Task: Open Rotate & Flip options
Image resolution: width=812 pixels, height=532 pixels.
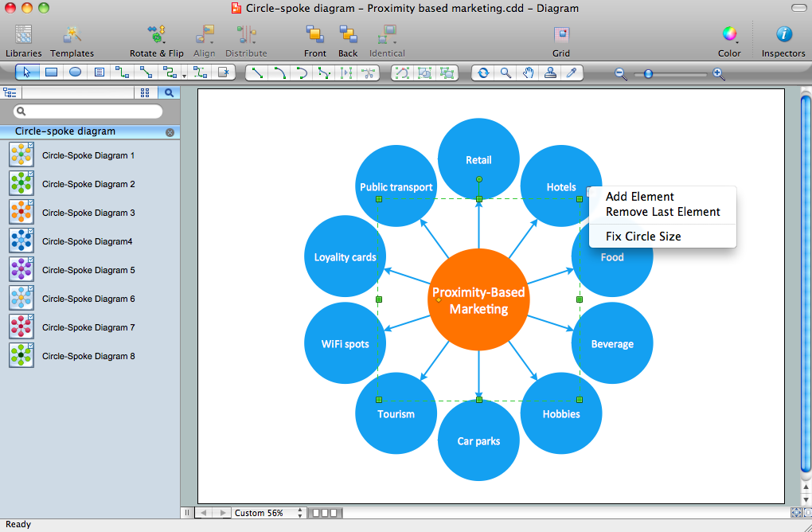Action: 156,41
